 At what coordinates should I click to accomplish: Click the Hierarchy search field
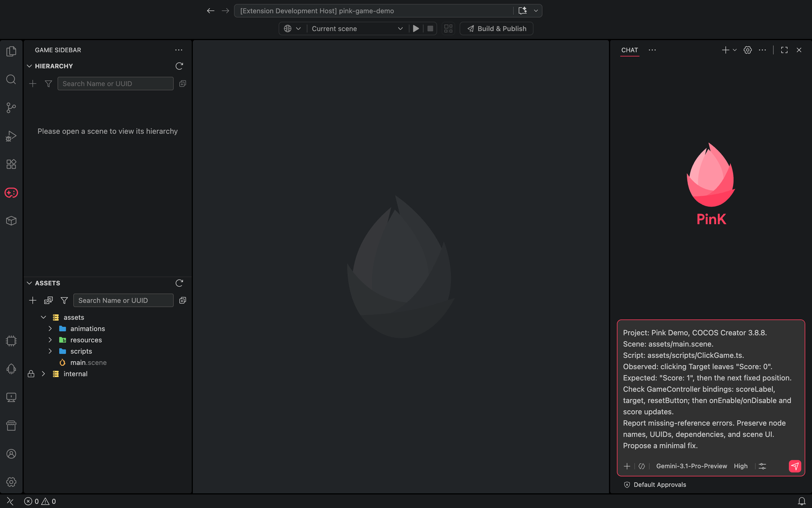pos(115,84)
